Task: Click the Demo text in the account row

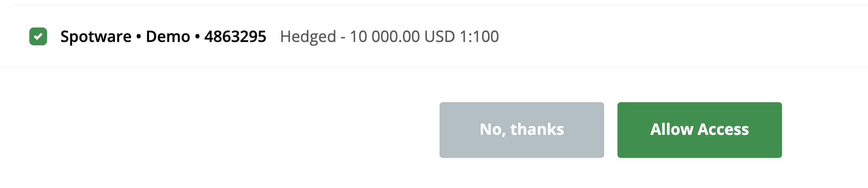Action: pyautogui.click(x=168, y=36)
